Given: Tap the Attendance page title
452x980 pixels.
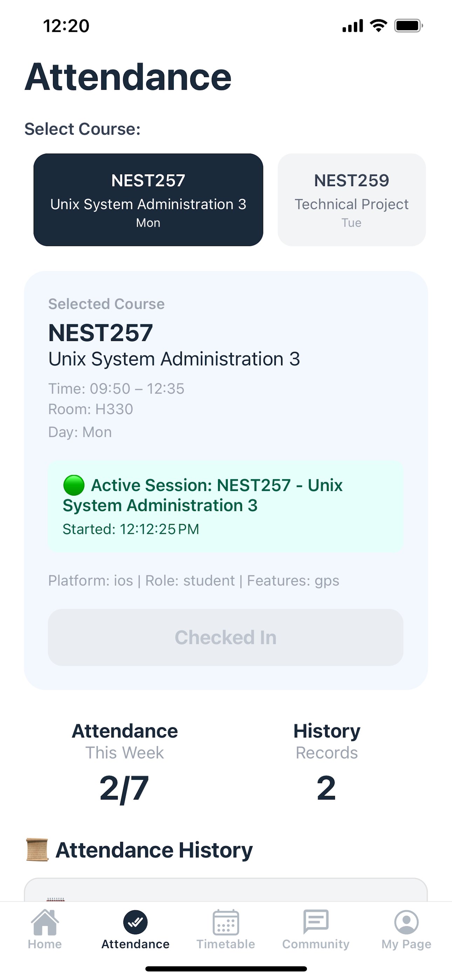Looking at the screenshot, I should 128,77.
